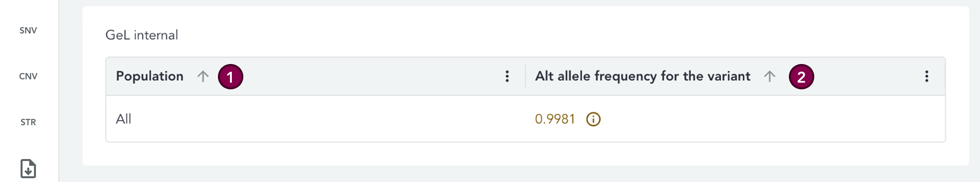
Task: Open the Alt allele frequency column options menu
Action: pyautogui.click(x=927, y=76)
